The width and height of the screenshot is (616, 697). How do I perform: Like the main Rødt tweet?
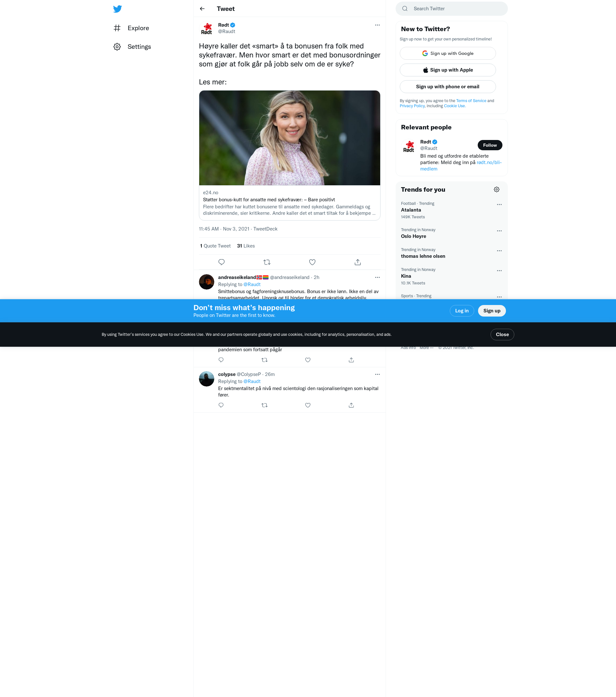(312, 262)
